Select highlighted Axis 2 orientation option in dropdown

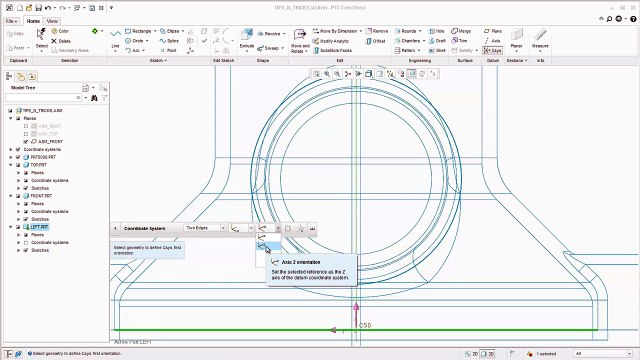pyautogui.click(x=268, y=246)
